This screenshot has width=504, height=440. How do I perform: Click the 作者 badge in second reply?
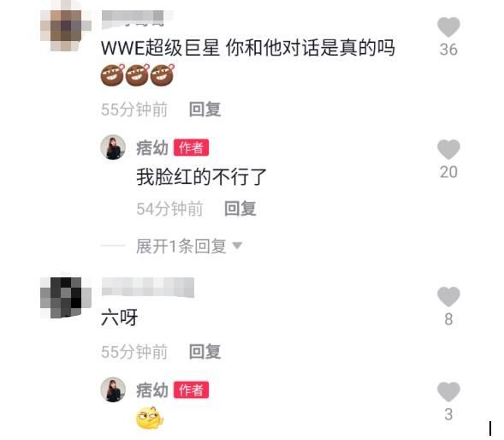coord(192,389)
